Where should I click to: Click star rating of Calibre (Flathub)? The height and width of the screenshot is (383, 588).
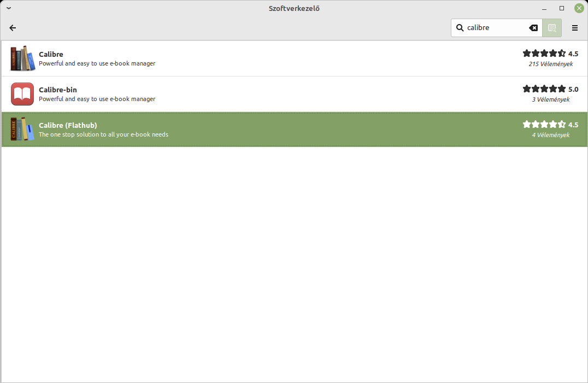[x=550, y=125]
